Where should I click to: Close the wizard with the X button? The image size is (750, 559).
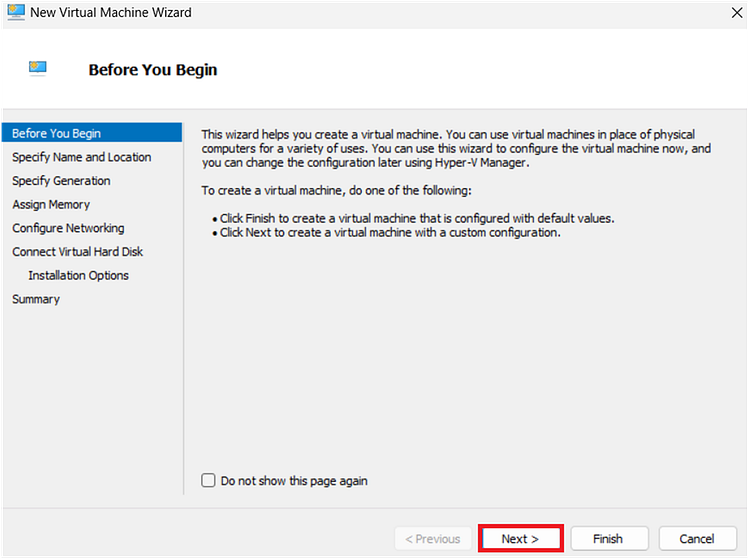(x=737, y=13)
